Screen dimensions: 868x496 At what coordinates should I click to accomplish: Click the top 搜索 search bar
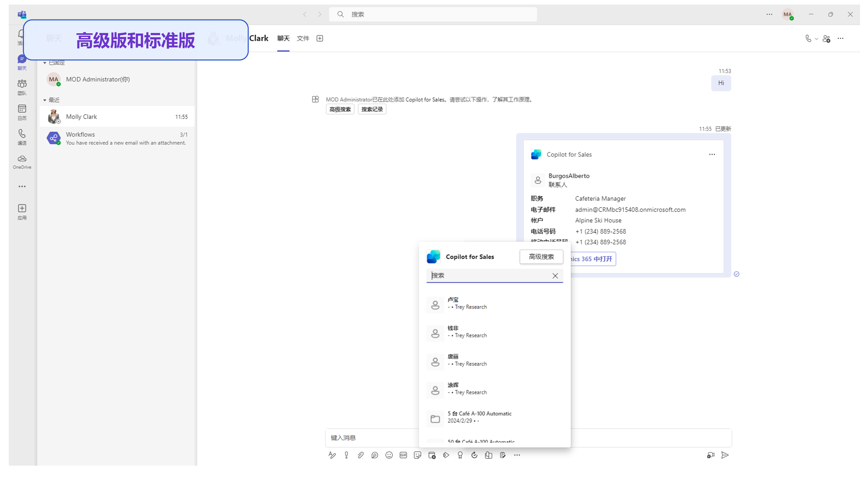(432, 14)
